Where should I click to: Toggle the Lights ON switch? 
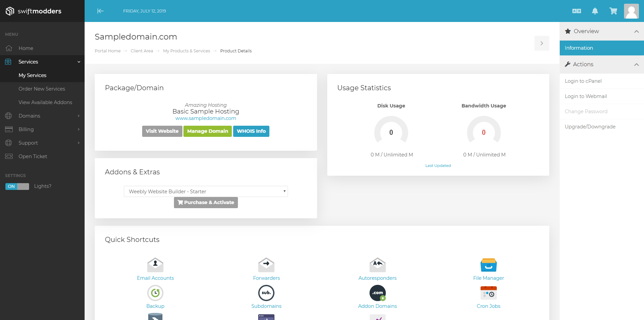(x=17, y=187)
